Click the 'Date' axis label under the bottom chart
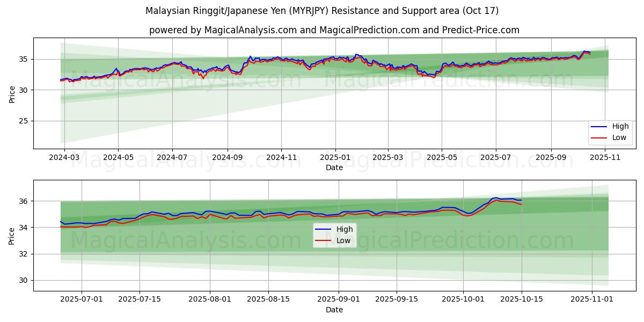The width and height of the screenshot is (644, 322). [334, 310]
